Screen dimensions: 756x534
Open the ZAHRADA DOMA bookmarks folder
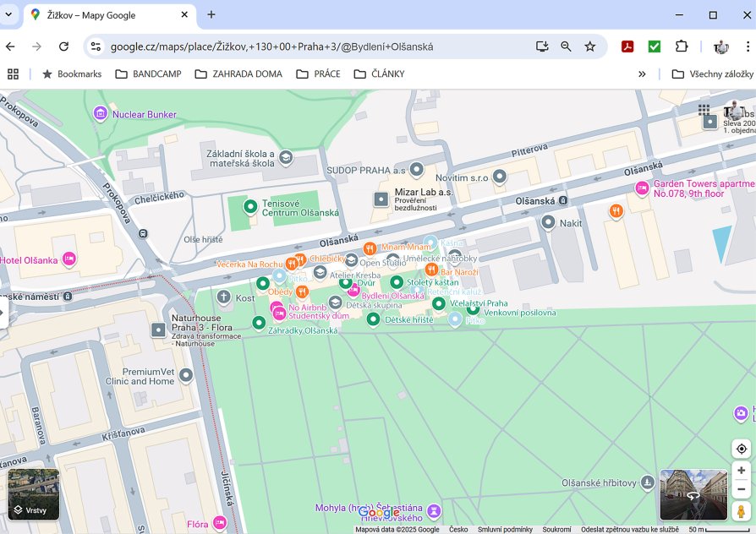[238, 74]
